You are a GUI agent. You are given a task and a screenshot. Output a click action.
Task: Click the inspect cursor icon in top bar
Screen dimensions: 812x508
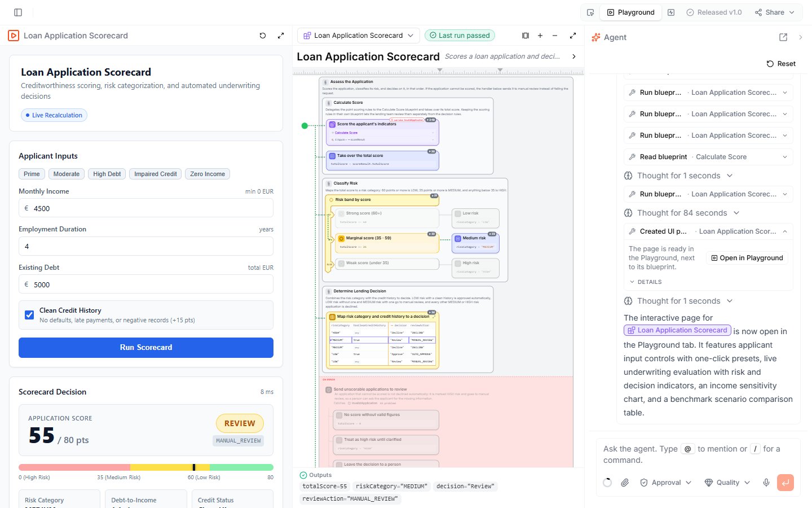click(x=590, y=12)
